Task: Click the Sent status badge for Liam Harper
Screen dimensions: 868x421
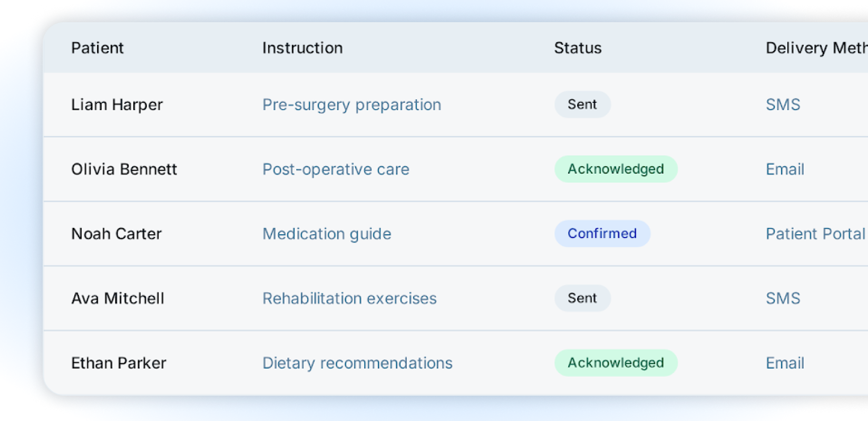Action: (582, 104)
